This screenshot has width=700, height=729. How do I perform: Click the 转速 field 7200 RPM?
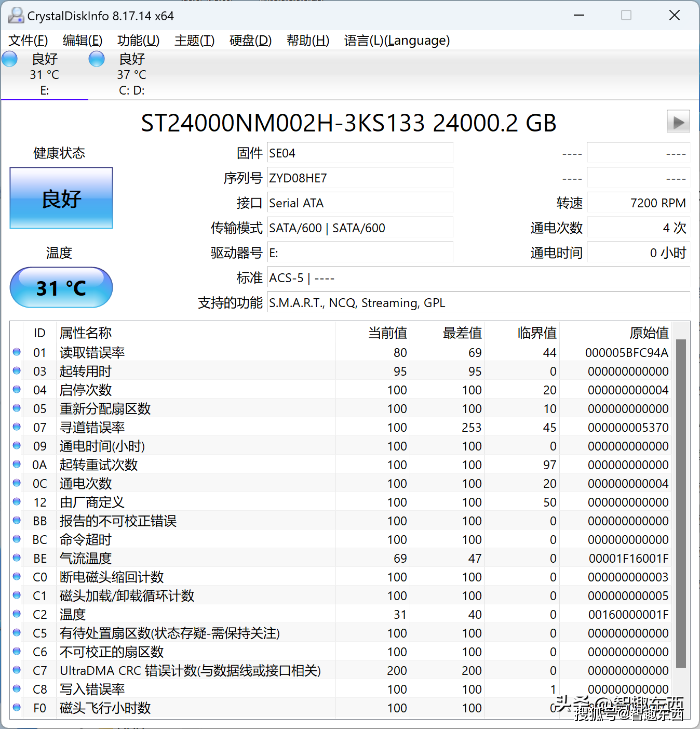tap(638, 203)
